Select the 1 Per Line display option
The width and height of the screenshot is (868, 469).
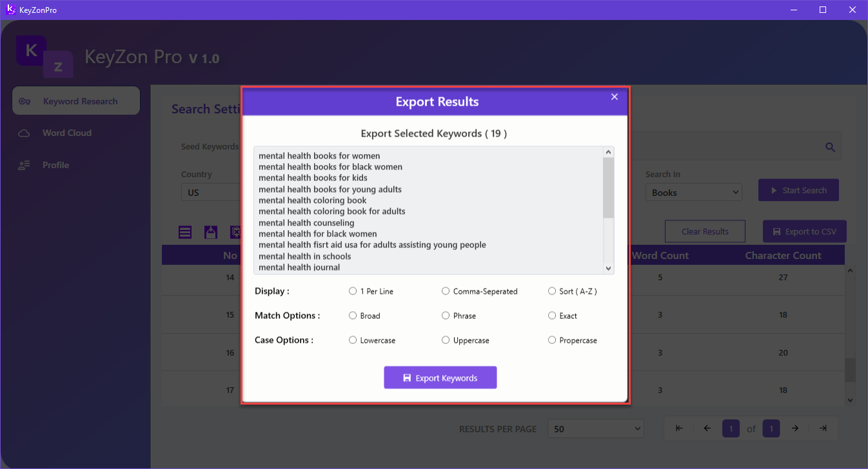pos(353,291)
